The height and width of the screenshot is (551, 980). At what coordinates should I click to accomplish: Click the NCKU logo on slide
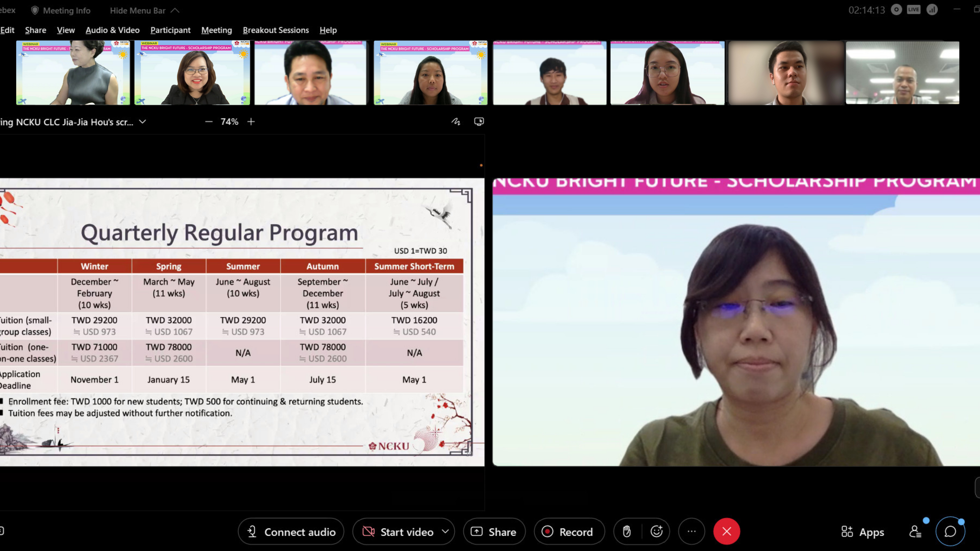coord(389,446)
